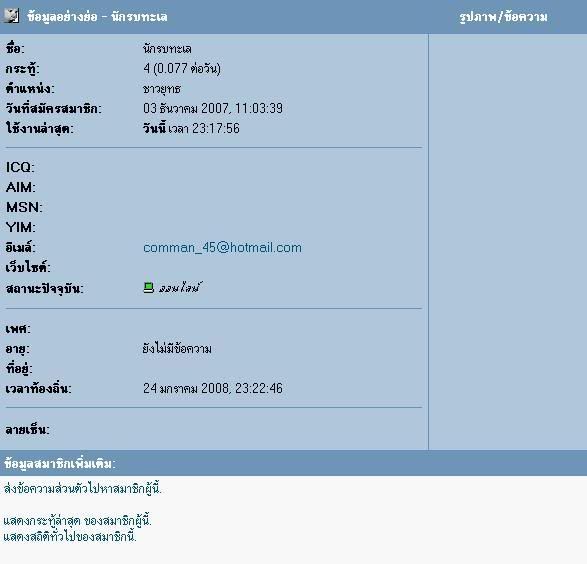The height and width of the screenshot is (564, 587).
Task: Click the post count 4 (0.077 ต่อวัน)
Action: (182, 68)
